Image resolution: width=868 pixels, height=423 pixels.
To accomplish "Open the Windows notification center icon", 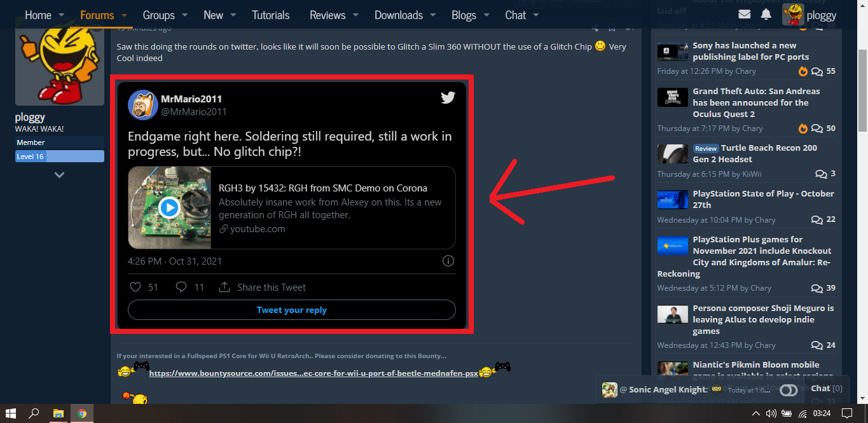I will [846, 413].
